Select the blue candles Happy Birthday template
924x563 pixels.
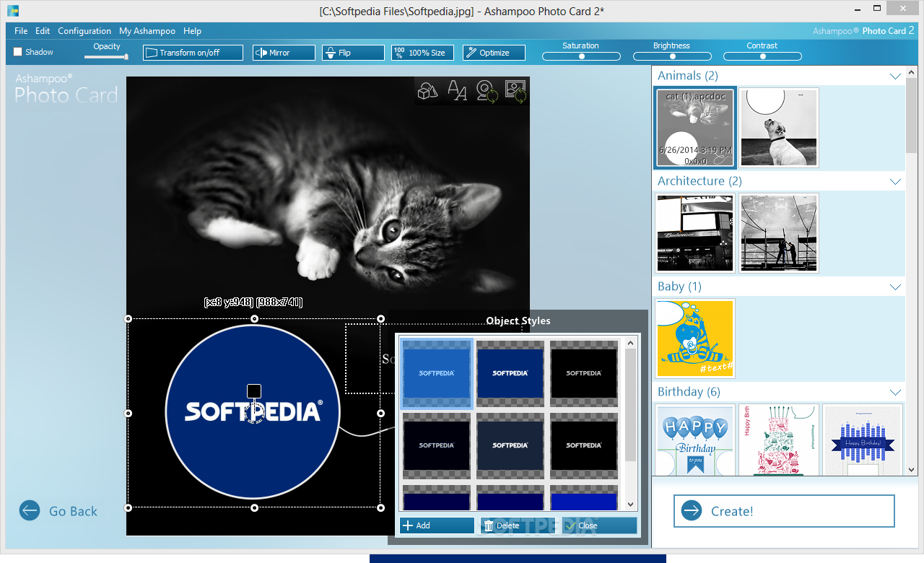863,440
